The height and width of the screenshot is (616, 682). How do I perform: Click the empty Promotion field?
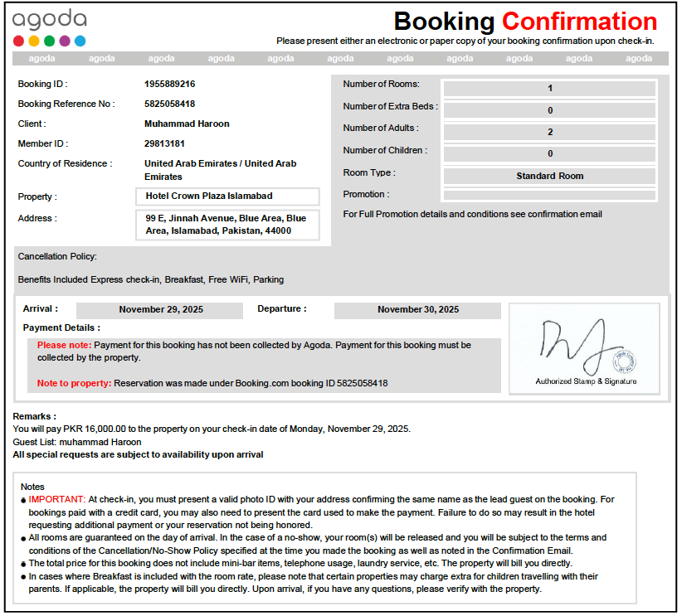tap(549, 195)
